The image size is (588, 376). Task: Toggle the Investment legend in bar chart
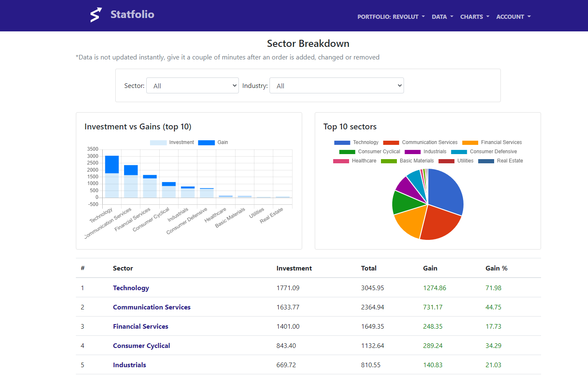(172, 142)
